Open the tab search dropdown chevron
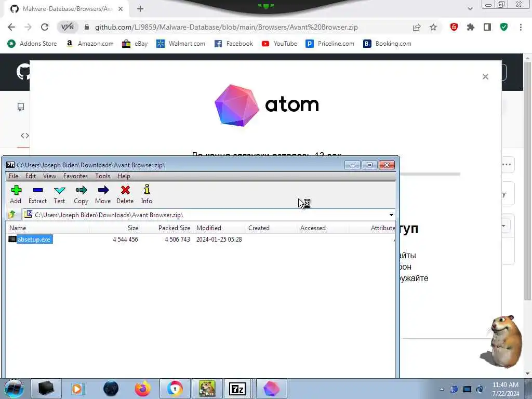This screenshot has width=532, height=399. 470,9
